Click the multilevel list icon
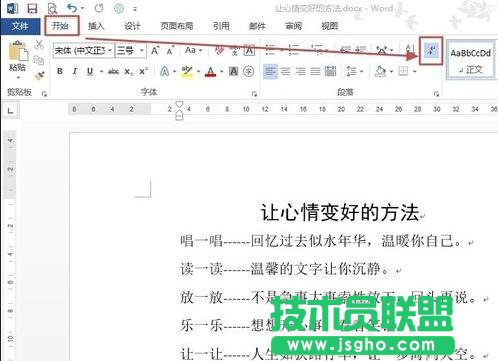Viewport: 498px width, 361px height. click(x=317, y=50)
